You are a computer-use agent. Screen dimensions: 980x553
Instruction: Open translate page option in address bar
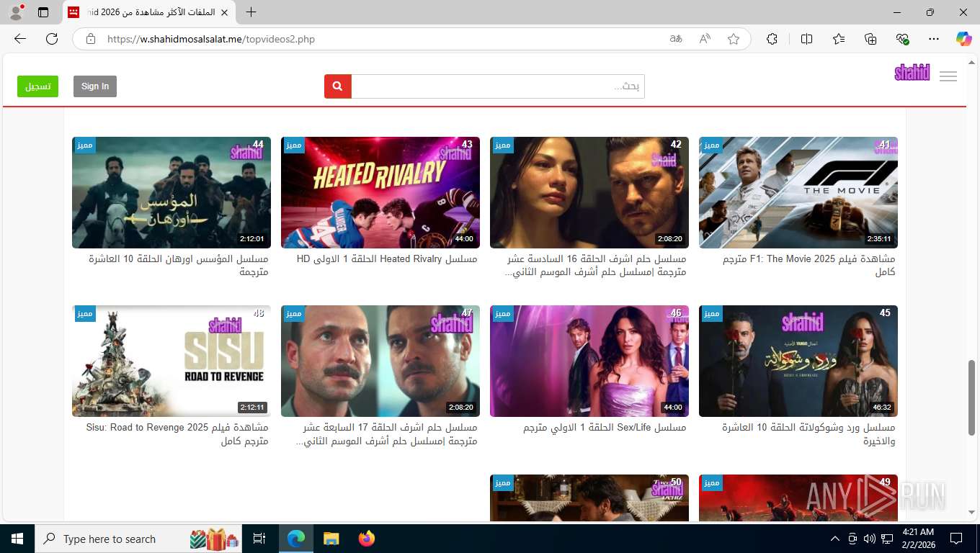676,39
